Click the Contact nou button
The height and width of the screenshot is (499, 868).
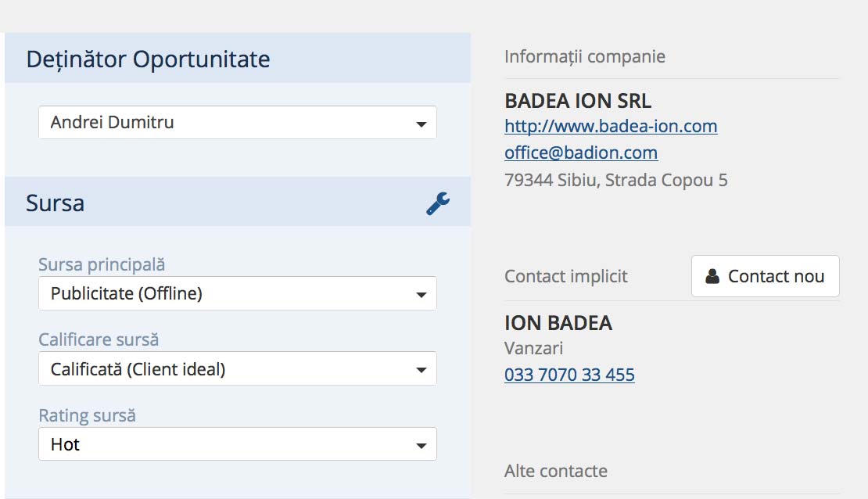765,276
